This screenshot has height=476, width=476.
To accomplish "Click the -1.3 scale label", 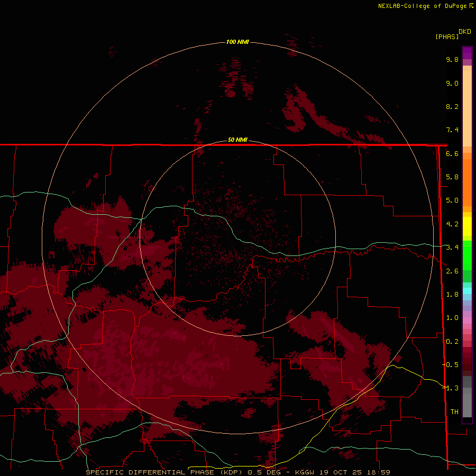I will (x=451, y=388).
